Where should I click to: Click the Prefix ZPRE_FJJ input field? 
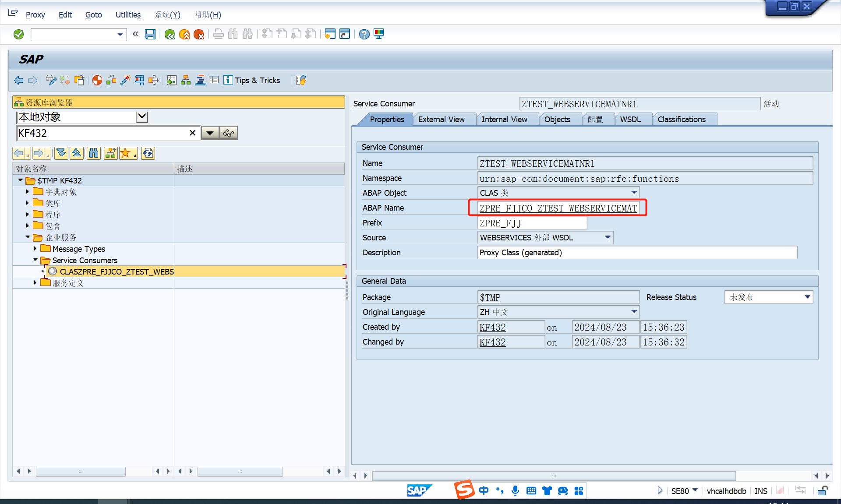(532, 223)
